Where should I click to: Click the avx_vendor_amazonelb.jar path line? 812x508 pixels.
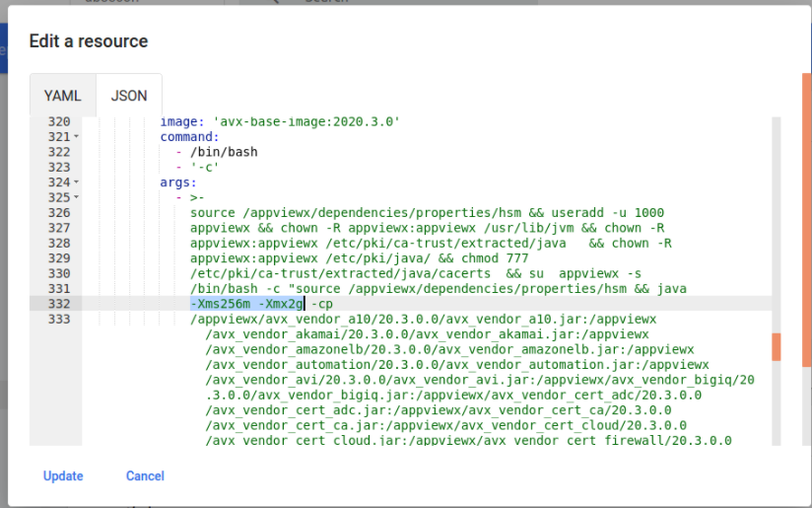tap(449, 349)
